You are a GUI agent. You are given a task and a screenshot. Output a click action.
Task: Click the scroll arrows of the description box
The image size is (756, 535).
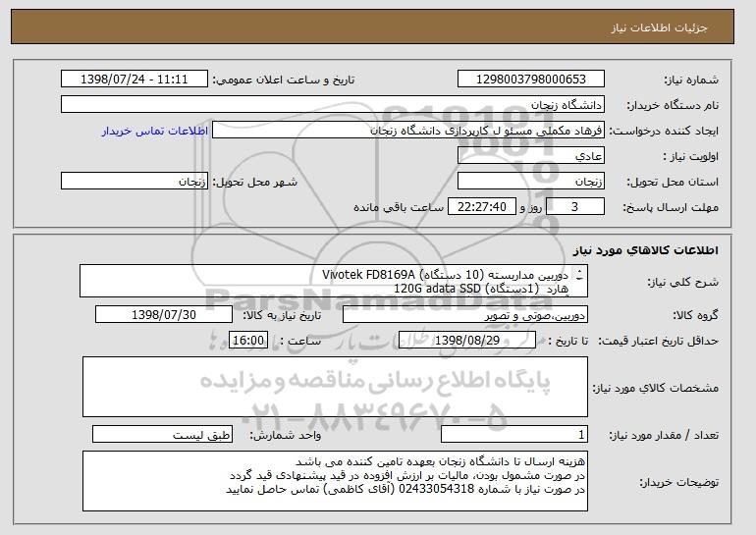click(579, 275)
